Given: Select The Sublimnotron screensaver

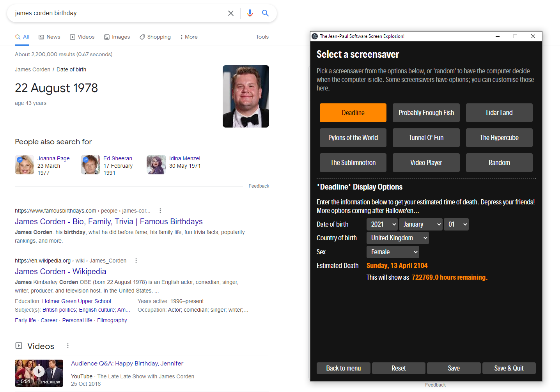Looking at the screenshot, I should pos(353,163).
